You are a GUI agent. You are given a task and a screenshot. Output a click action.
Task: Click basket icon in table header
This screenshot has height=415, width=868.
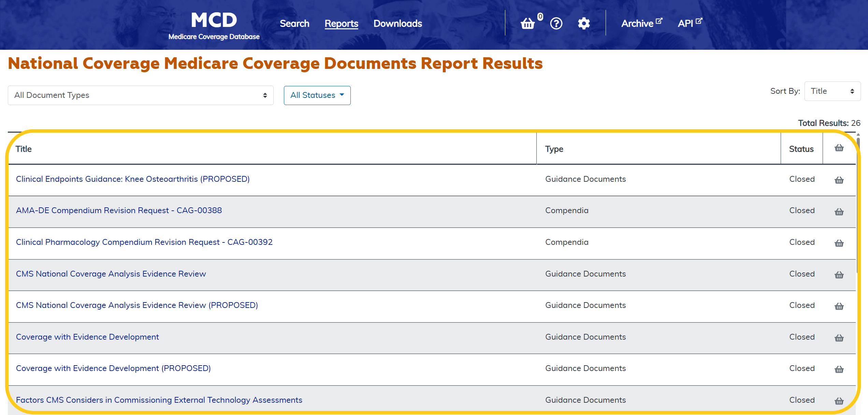pos(839,148)
